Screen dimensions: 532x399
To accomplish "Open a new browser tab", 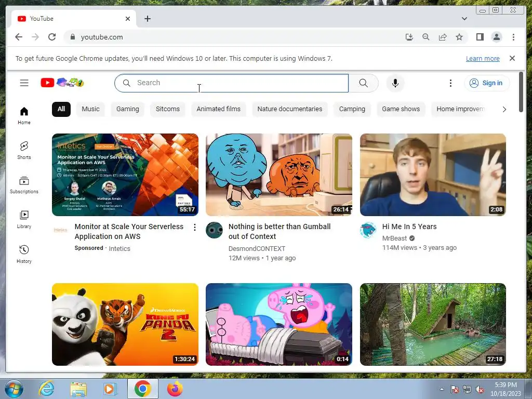I will 147,19.
